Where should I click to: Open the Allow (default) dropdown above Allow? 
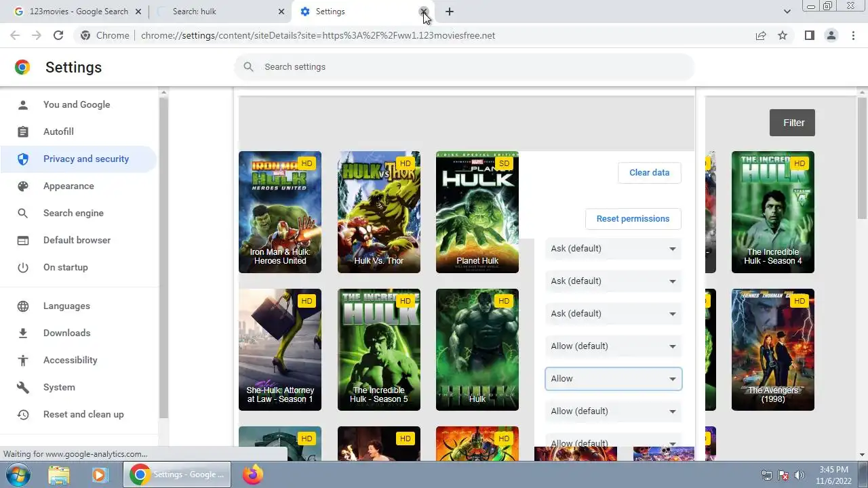click(613, 346)
